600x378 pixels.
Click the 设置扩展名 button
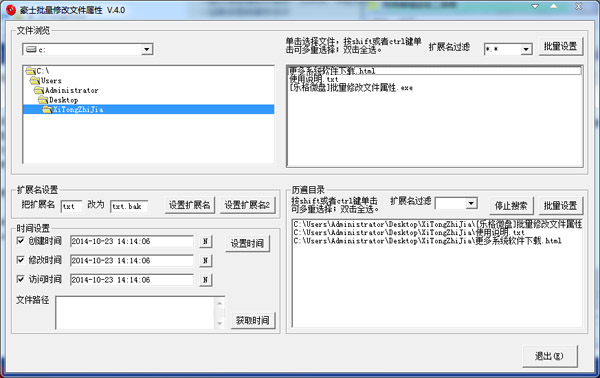tap(190, 205)
